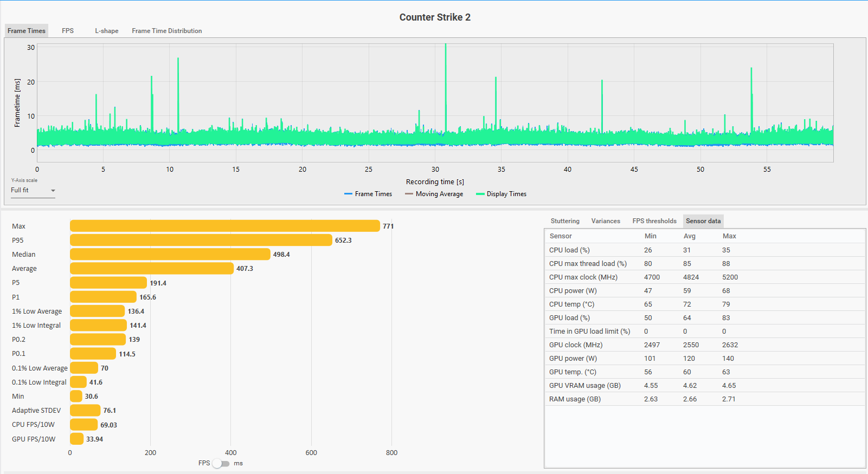Click the P0.2 metric label
868x474 pixels.
pos(18,340)
